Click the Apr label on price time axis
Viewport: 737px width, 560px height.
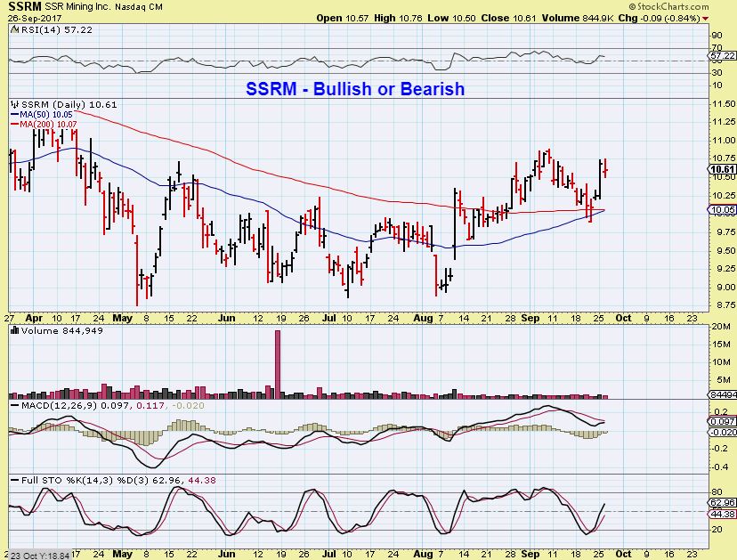[x=34, y=319]
